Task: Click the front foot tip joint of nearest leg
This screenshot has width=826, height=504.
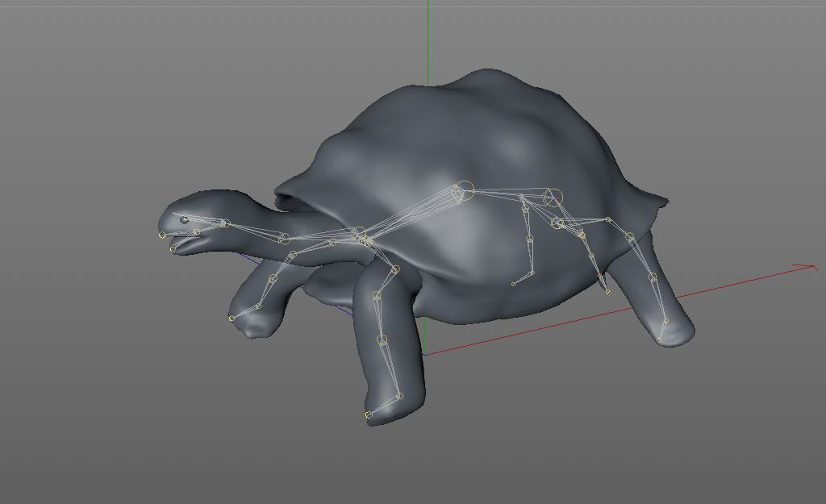Action: tap(369, 414)
